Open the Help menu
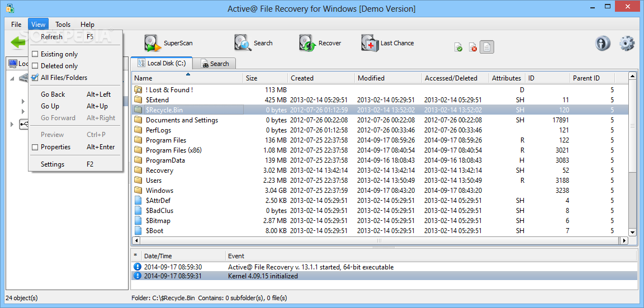Viewport: 644px width, 308px height. [87, 24]
